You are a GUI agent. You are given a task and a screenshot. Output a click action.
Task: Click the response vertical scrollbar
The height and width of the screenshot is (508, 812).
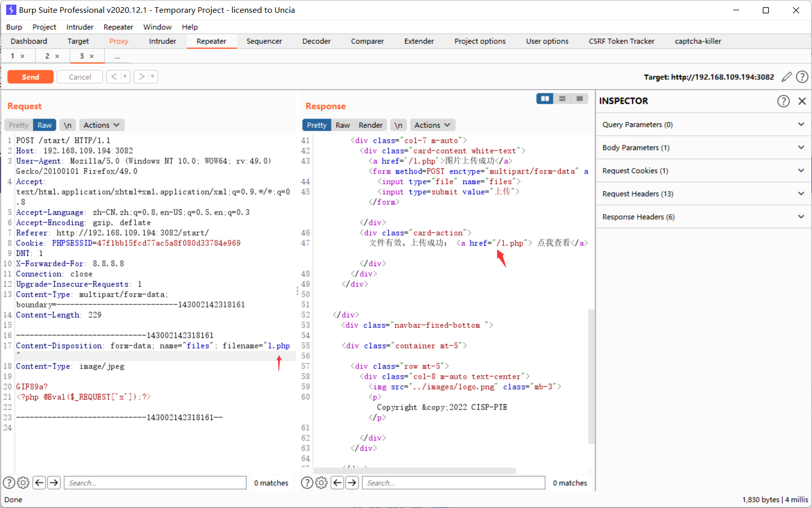click(591, 376)
